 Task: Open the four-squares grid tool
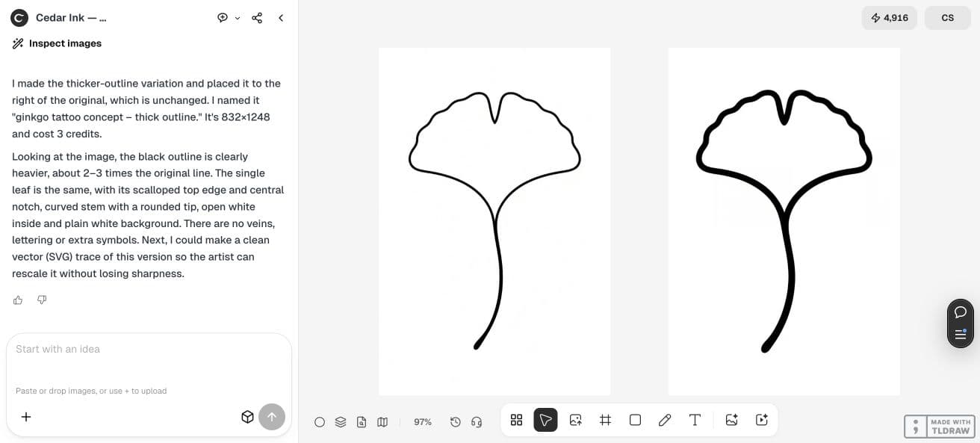516,420
